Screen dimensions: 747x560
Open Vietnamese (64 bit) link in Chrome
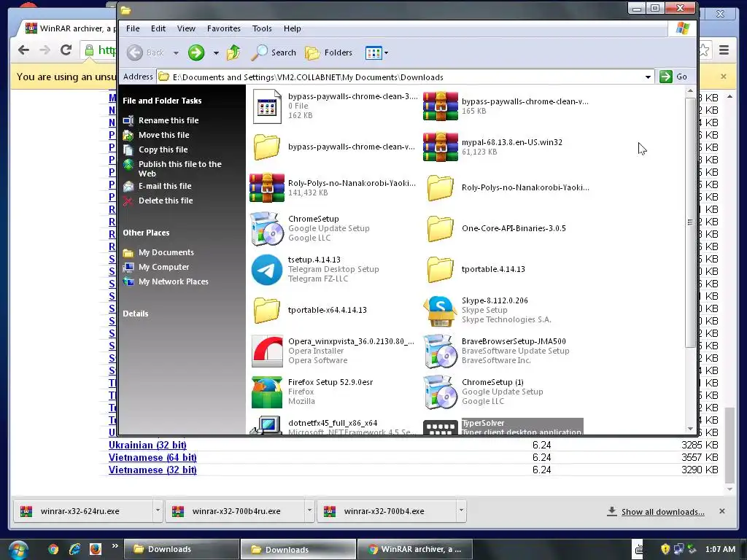tap(152, 458)
